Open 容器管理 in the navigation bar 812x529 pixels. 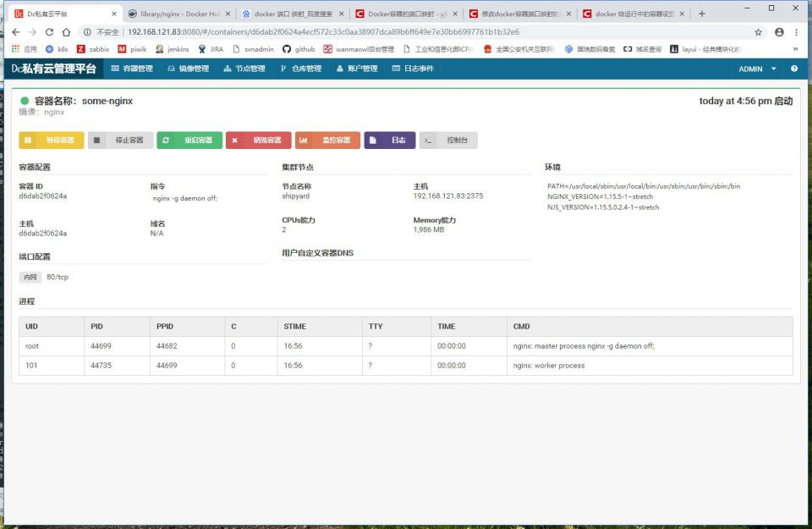point(132,69)
